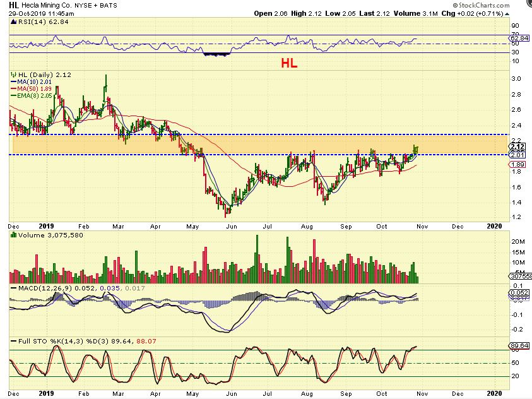Click the Jun label on price chart axis
This screenshot has width=532, height=399.
(232, 226)
